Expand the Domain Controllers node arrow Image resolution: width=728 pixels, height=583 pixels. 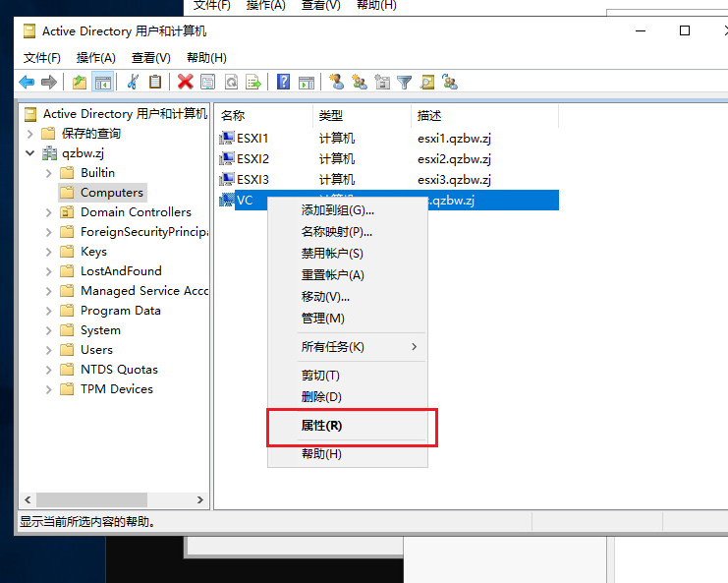[x=49, y=212]
